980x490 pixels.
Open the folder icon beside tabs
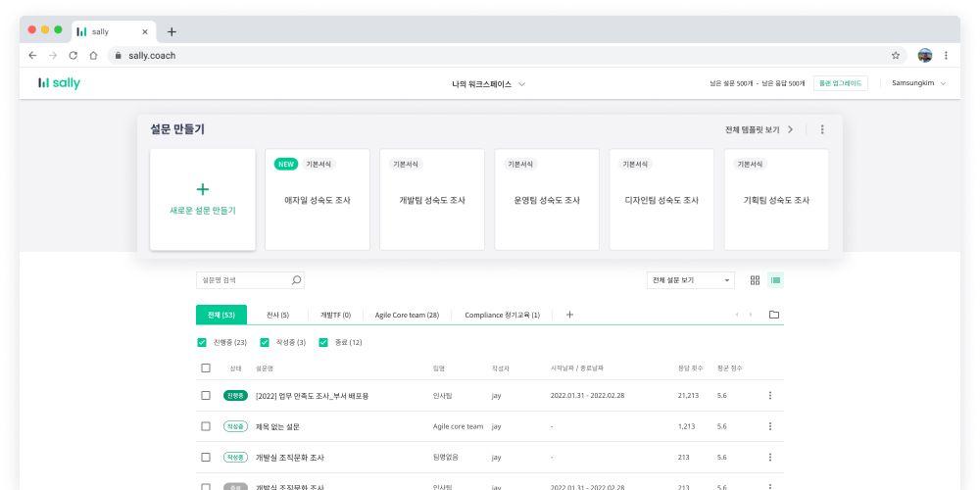(x=773, y=315)
